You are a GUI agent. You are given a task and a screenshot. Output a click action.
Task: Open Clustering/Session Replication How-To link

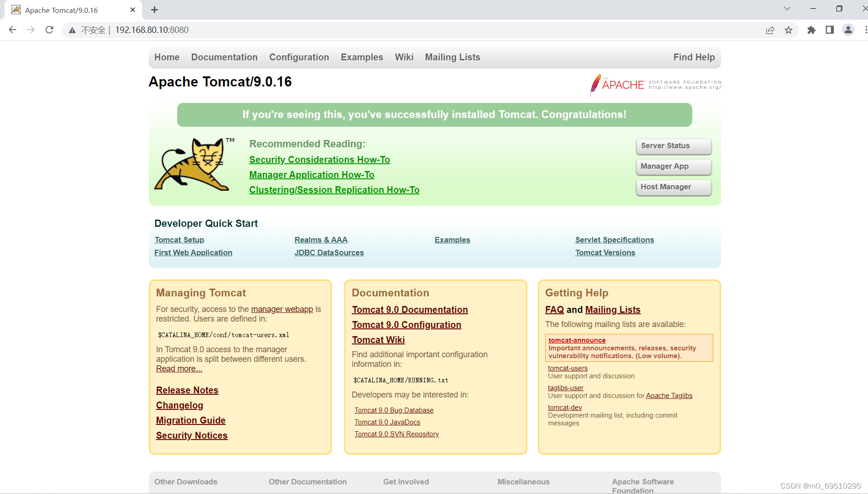coord(334,190)
